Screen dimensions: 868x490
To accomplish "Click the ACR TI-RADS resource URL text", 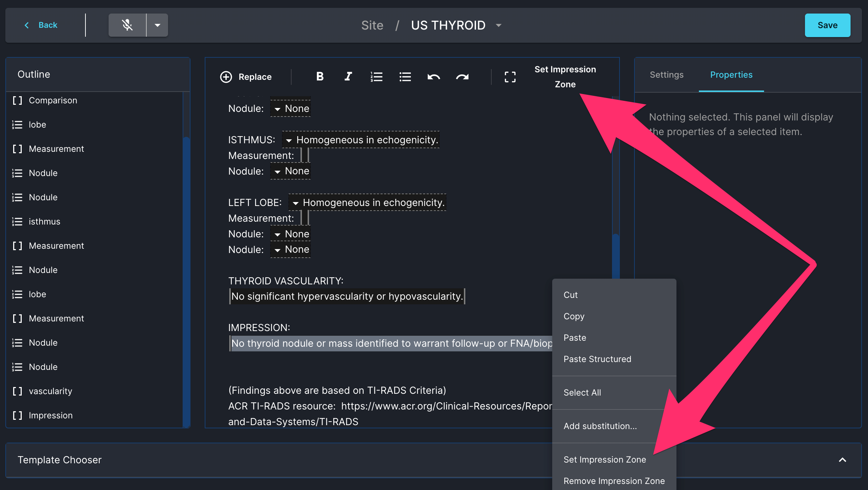I will [x=446, y=406].
